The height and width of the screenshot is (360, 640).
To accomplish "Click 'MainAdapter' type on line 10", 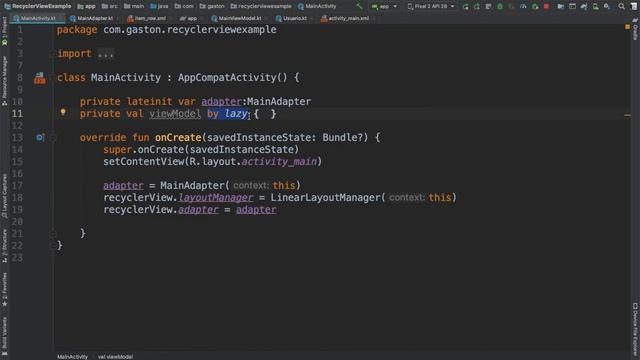I will [279, 101].
